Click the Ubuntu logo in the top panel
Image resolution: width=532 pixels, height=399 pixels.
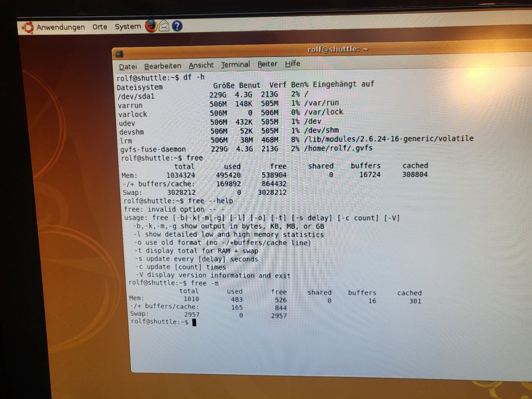(28, 27)
